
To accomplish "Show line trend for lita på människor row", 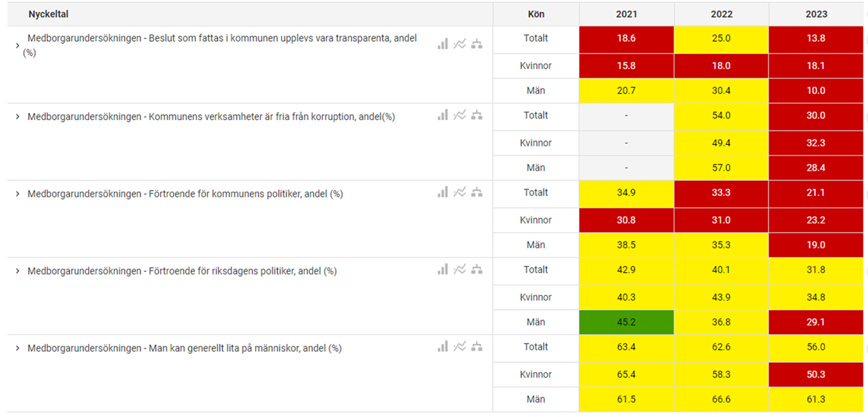I will [x=460, y=347].
